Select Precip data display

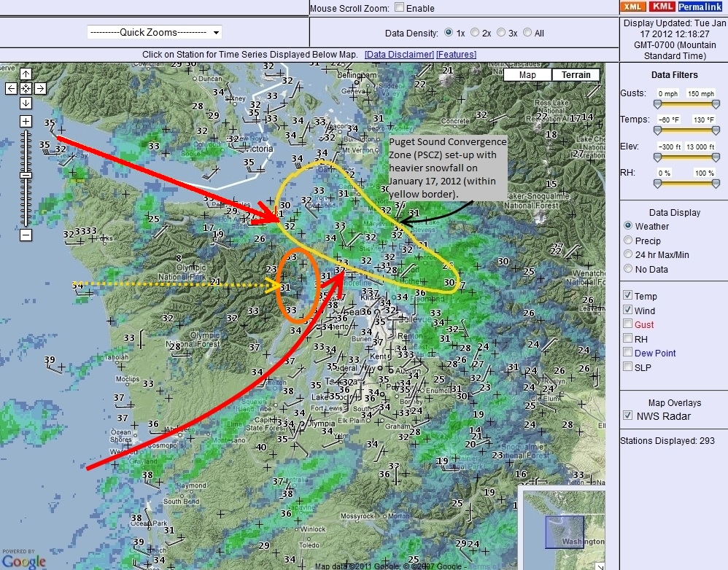pyautogui.click(x=628, y=240)
